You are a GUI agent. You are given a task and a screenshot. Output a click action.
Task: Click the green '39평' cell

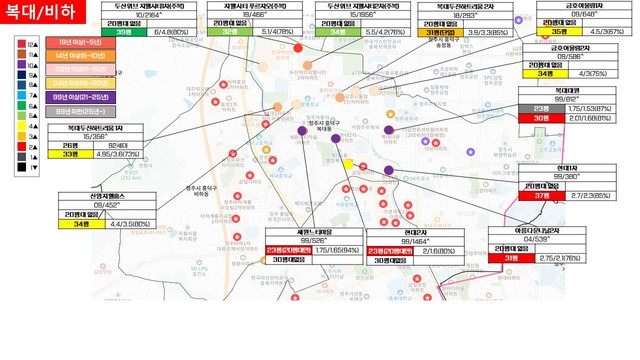click(124, 32)
